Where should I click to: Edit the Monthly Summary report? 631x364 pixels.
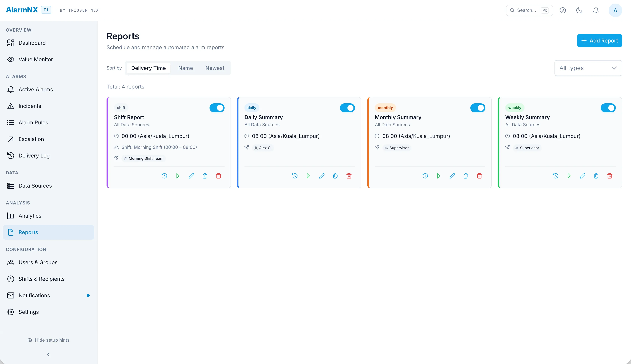(452, 176)
